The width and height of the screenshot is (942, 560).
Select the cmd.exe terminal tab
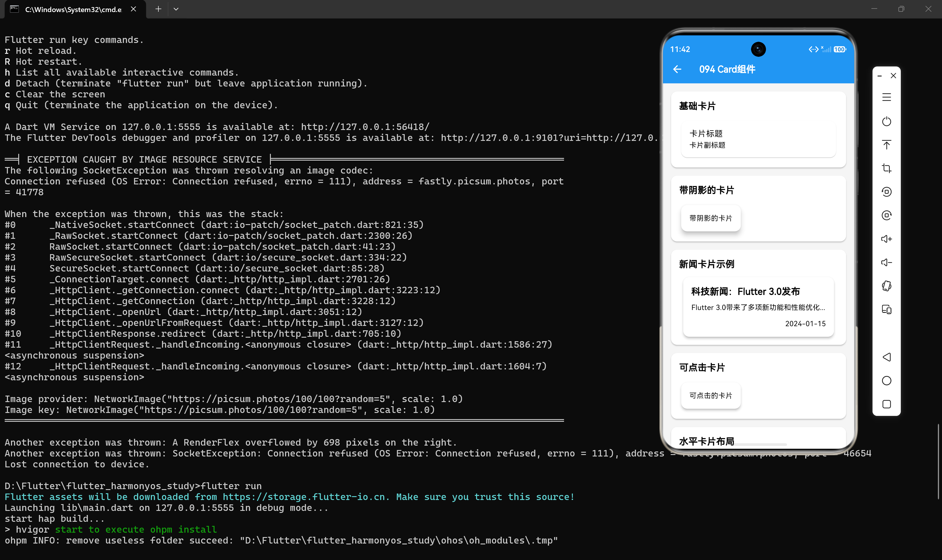click(75, 9)
